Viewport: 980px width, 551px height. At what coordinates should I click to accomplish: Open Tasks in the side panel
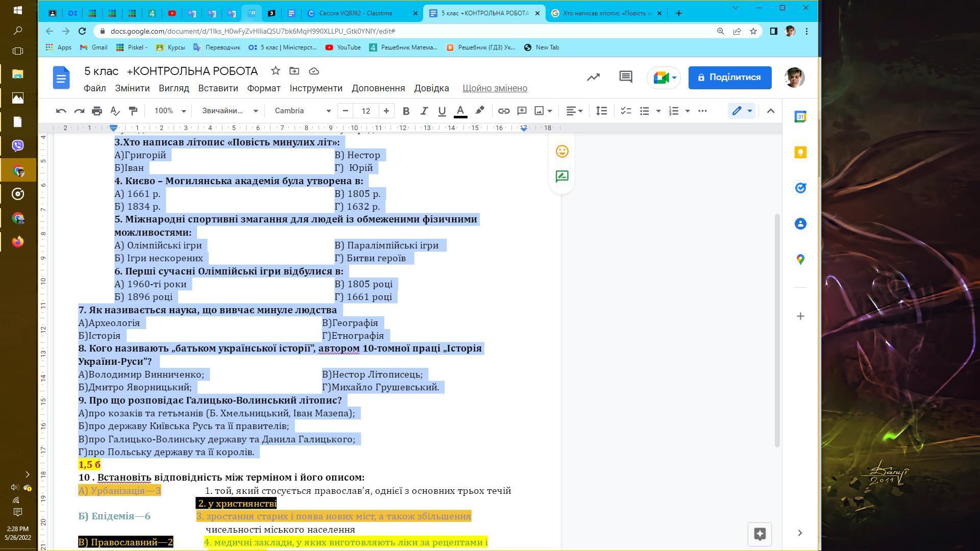(x=800, y=188)
